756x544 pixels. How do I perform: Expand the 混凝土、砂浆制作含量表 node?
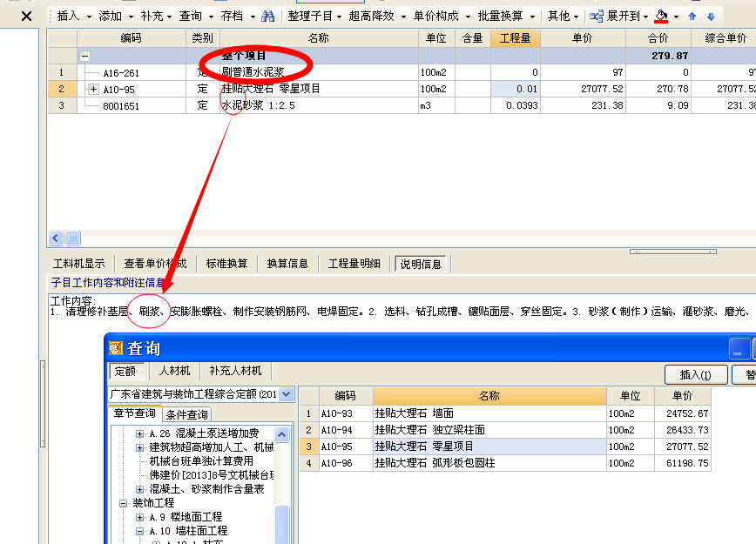click(x=140, y=489)
